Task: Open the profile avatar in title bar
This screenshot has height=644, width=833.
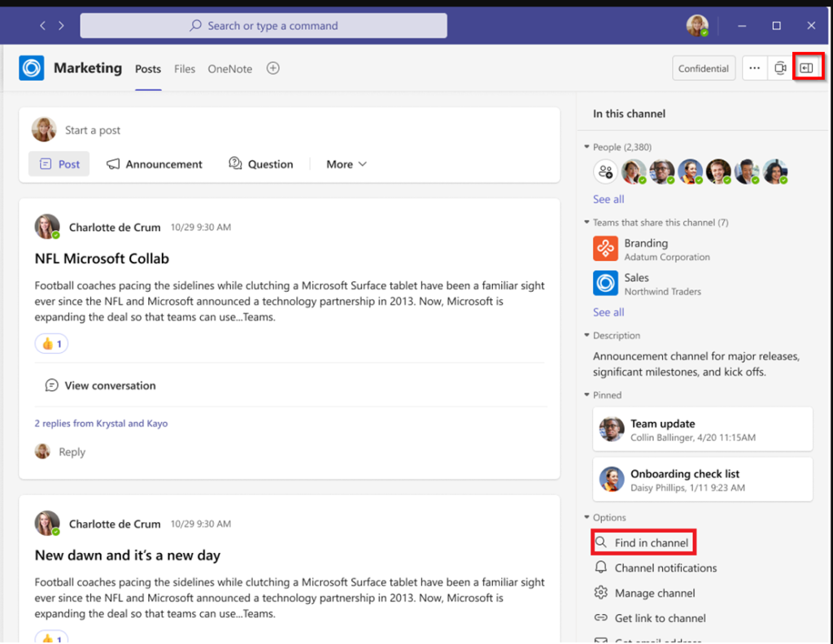Action: click(697, 25)
